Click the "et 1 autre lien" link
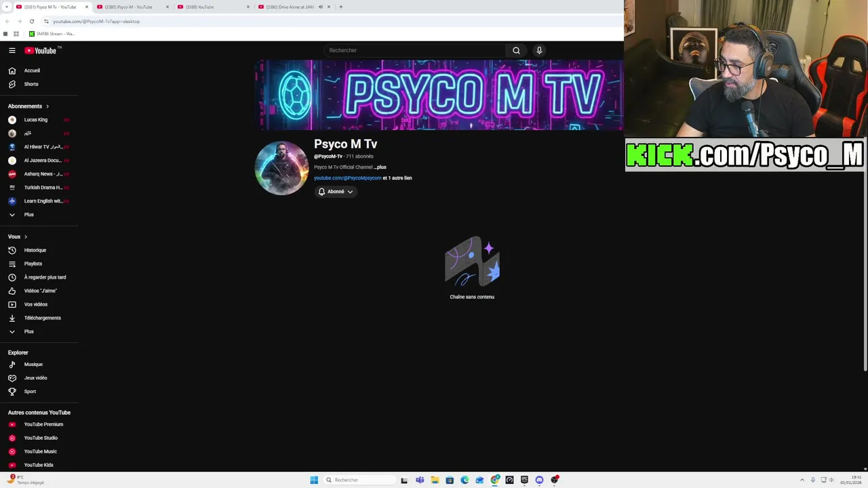The height and width of the screenshot is (488, 868). pyautogui.click(x=397, y=178)
